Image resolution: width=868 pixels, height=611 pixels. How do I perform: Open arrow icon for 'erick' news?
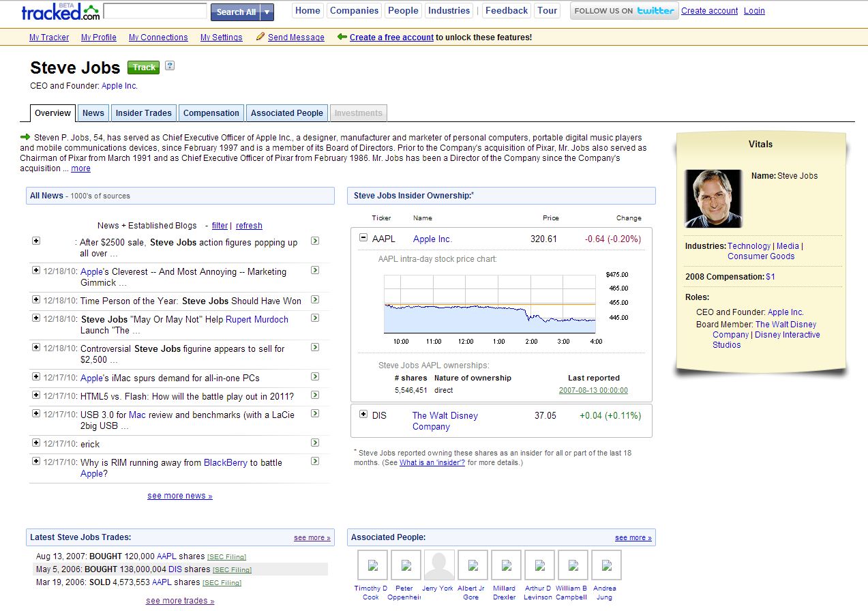click(315, 443)
